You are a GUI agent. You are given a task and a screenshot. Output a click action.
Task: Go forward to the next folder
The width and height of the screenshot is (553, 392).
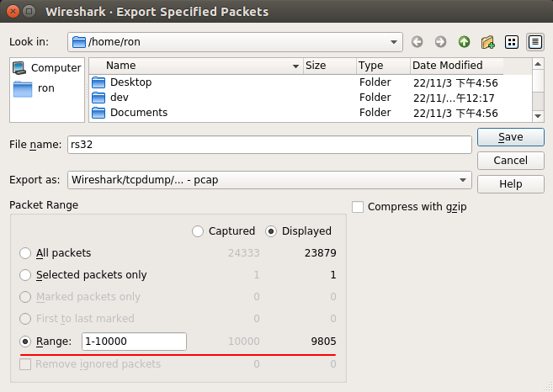(440, 42)
